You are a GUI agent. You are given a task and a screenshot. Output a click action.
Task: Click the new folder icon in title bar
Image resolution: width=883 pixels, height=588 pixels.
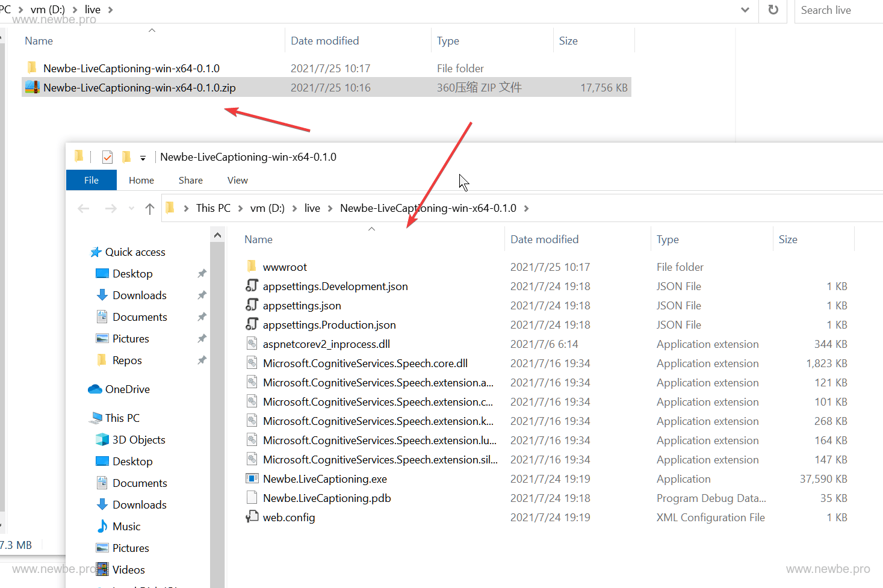coord(126,157)
